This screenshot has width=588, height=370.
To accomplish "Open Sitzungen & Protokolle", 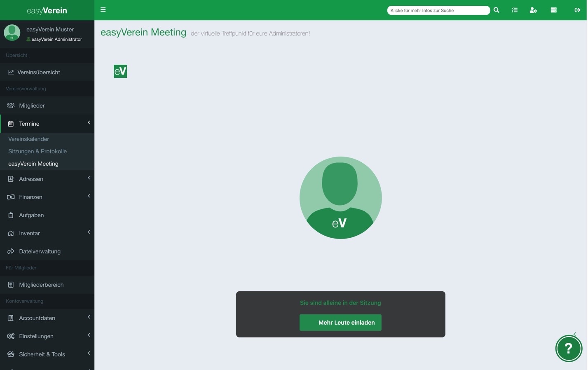I will pyautogui.click(x=37, y=152).
